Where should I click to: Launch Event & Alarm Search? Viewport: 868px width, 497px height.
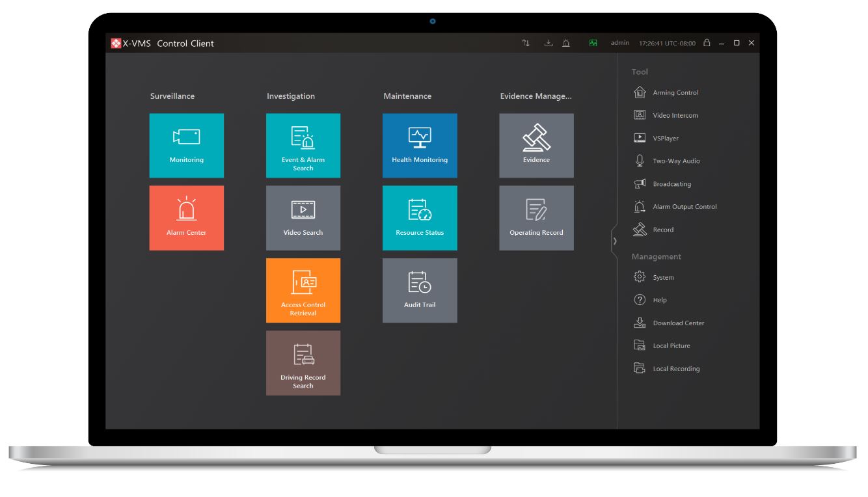(303, 145)
